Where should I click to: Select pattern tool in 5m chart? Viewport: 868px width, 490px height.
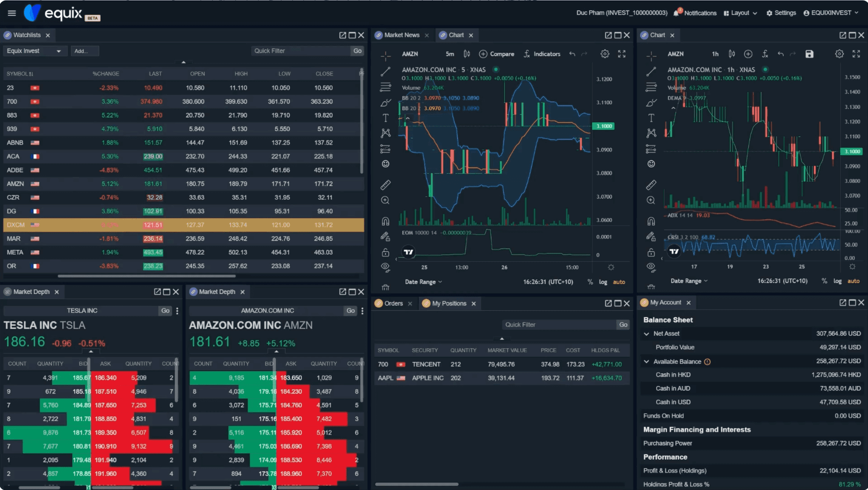tap(386, 133)
